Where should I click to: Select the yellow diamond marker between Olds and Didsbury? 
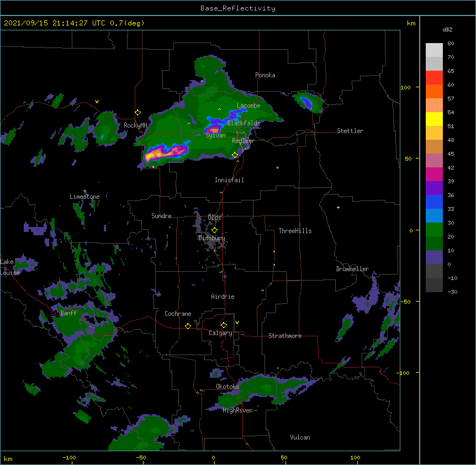click(214, 230)
